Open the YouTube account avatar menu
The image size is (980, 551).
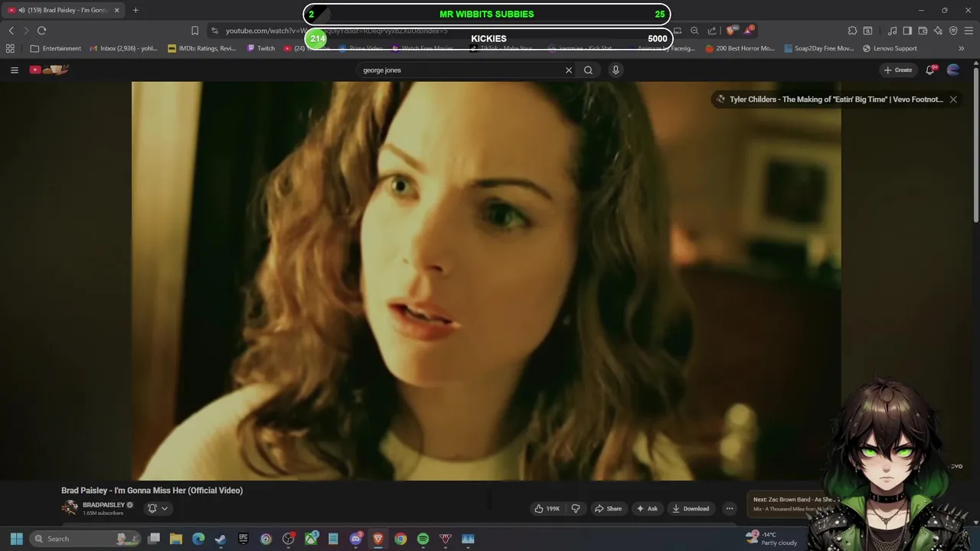(x=953, y=70)
